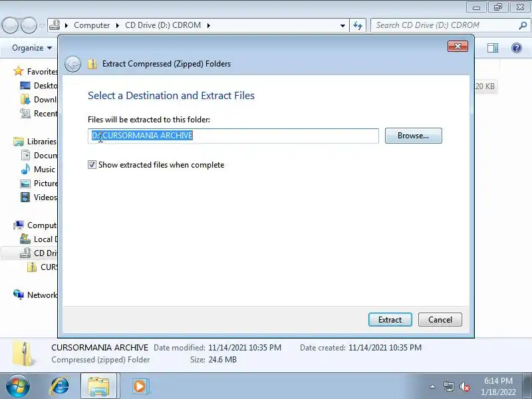
Task: Open Local Disk in navigation pane
Action: coord(45,239)
